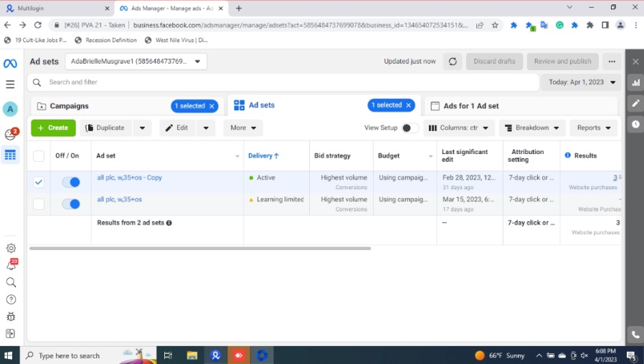Open the history clock in right rail
Image resolution: width=644 pixels, height=364 pixels.
tap(635, 124)
